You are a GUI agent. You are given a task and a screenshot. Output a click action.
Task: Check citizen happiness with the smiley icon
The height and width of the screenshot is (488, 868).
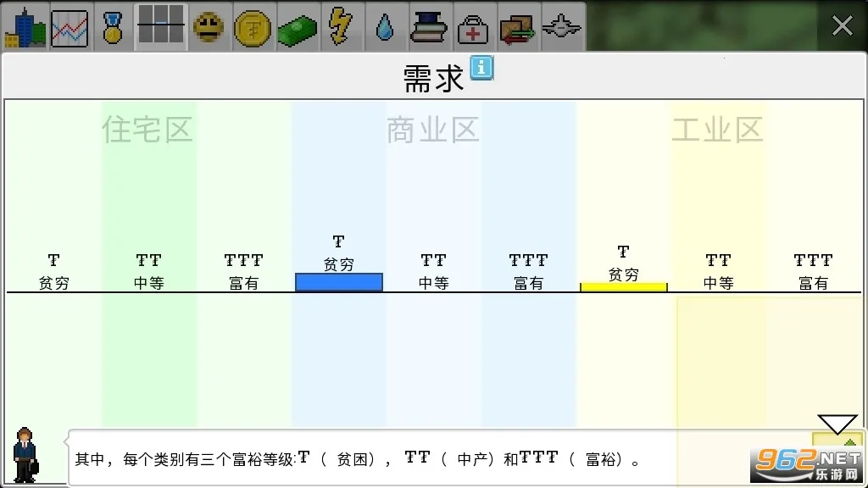[209, 26]
